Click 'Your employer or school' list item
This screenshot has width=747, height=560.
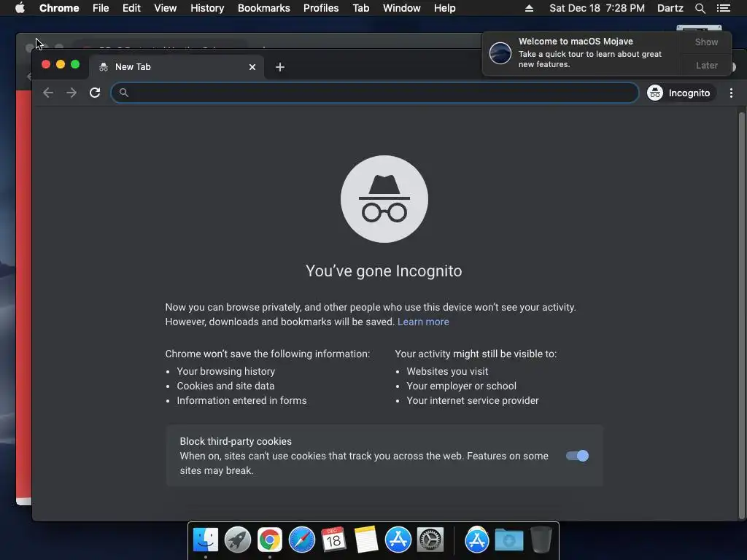point(462,386)
